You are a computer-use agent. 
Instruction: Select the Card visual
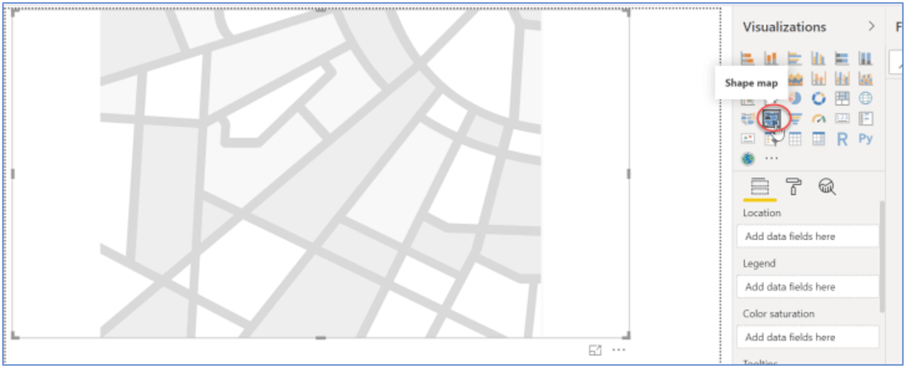point(842,119)
